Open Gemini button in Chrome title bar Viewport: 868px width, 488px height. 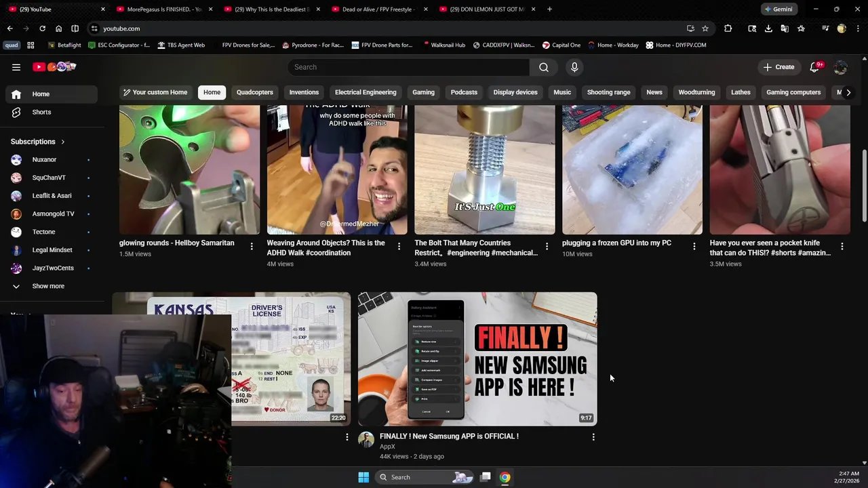point(778,9)
